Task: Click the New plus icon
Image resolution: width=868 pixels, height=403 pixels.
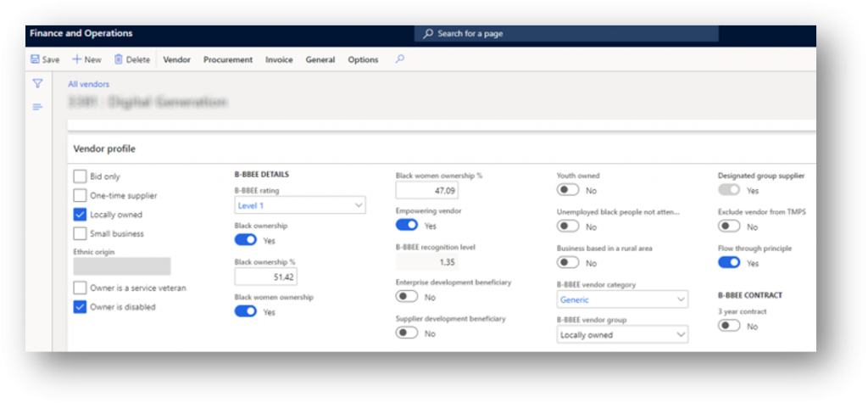Action: 76,60
